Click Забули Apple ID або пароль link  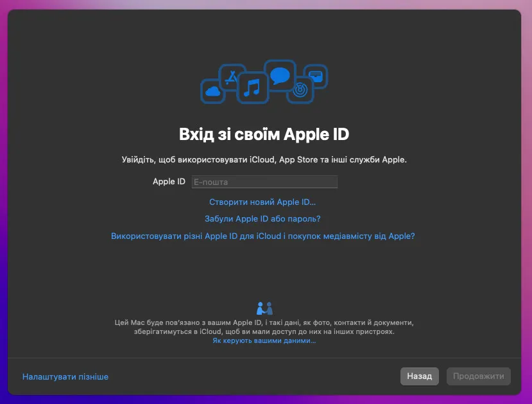[x=262, y=218]
